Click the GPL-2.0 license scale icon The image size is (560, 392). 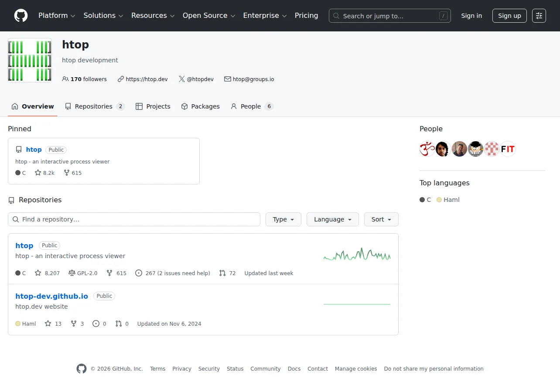pyautogui.click(x=72, y=273)
